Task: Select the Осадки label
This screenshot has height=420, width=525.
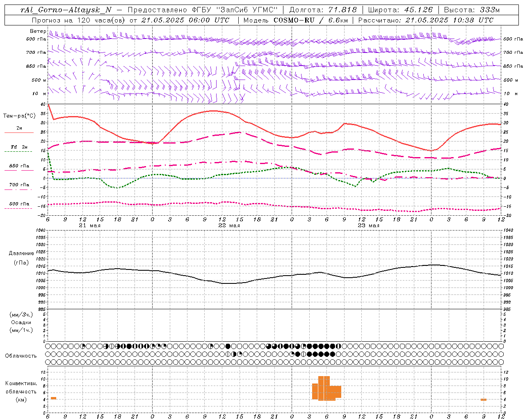Action: pos(21,322)
